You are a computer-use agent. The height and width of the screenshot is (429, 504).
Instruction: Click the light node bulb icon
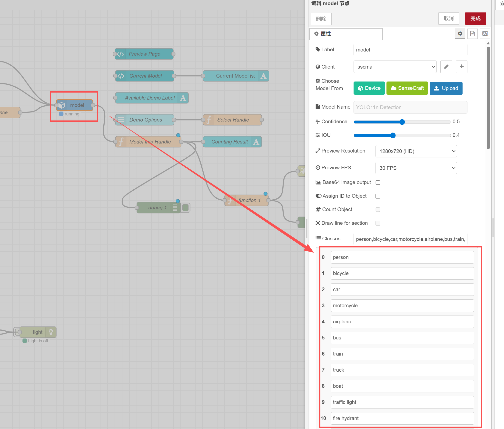[x=51, y=332]
